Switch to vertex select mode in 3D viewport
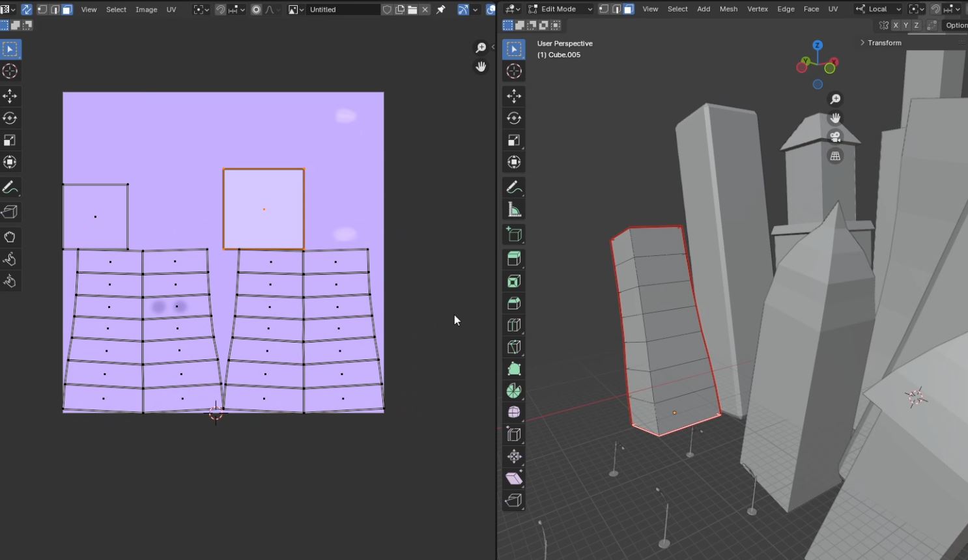The image size is (968, 560). tap(603, 9)
